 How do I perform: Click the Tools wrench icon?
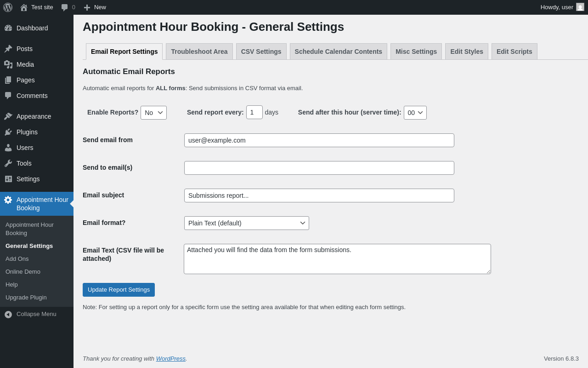[8, 163]
